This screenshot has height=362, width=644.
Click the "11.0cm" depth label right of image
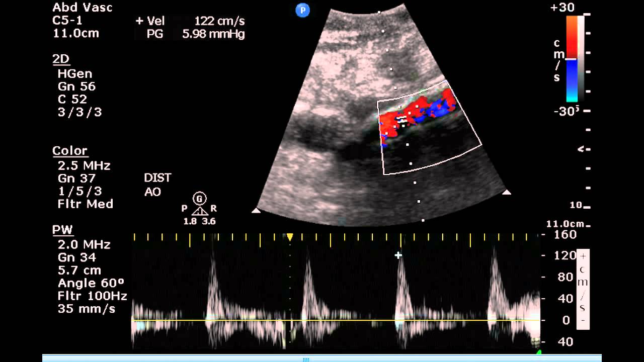click(566, 224)
